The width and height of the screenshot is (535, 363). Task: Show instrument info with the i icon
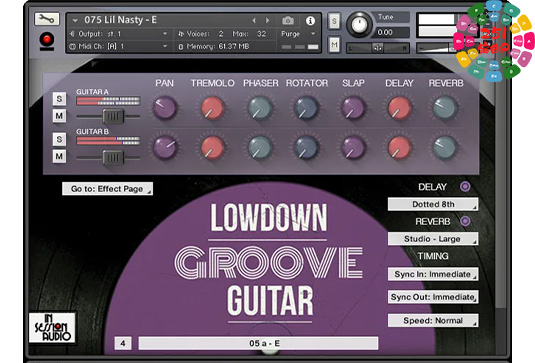point(310,21)
